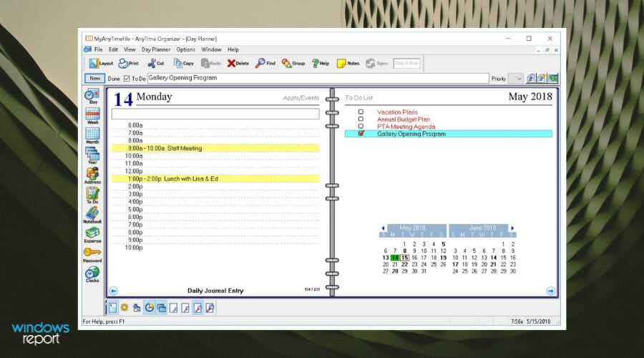Check off Vacation Plans task
The width and height of the screenshot is (644, 358).
coord(361,112)
